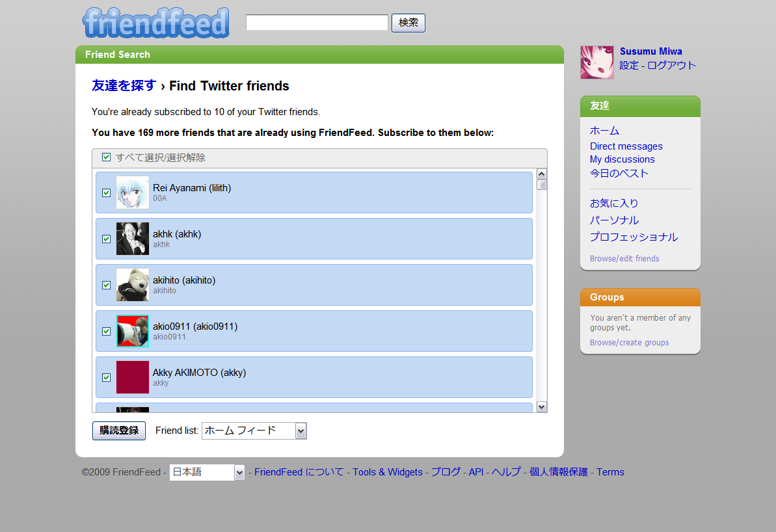Click the ログアウト logout link
776x532 pixels.
pos(671,65)
